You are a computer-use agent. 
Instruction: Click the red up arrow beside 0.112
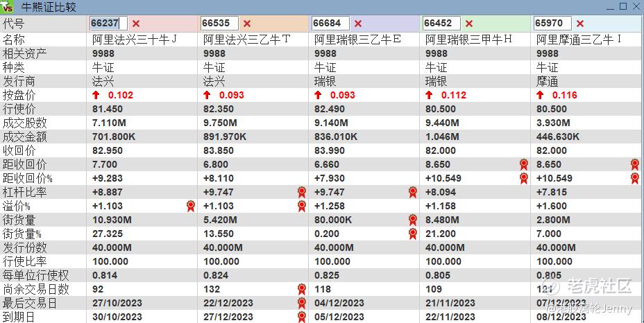click(x=429, y=95)
